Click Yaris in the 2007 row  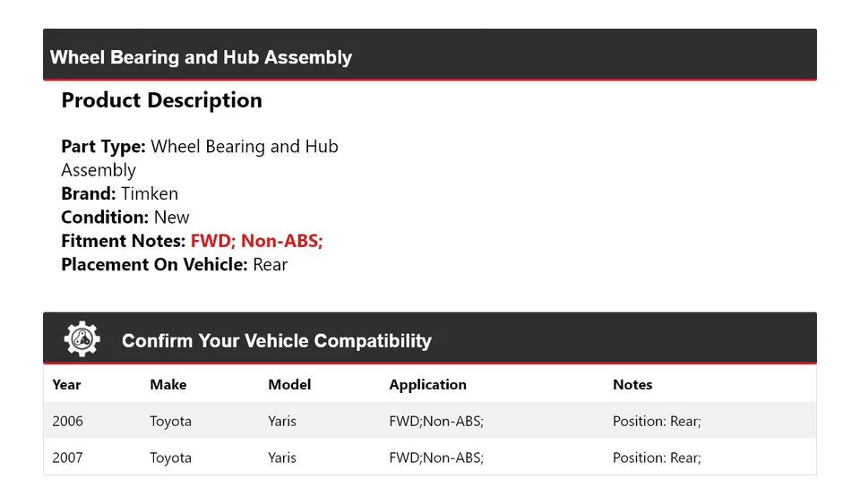(x=282, y=457)
